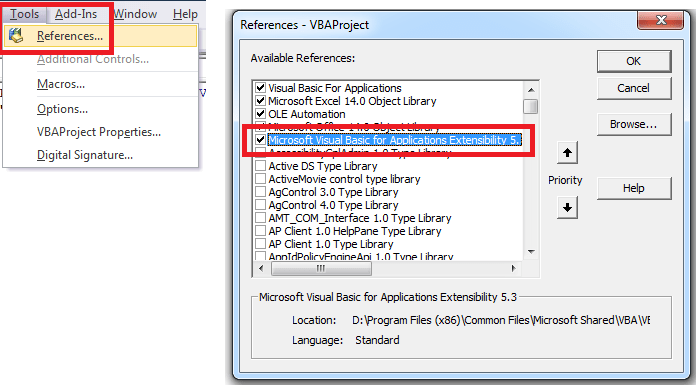Click reference list scroll up arrow
Screen dimensions: 698x385
point(531,90)
